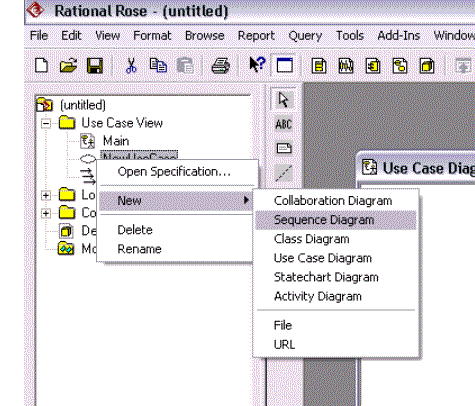Viewport: 475px width, 406px height.
Task: Open the File menu
Action: pos(39,35)
